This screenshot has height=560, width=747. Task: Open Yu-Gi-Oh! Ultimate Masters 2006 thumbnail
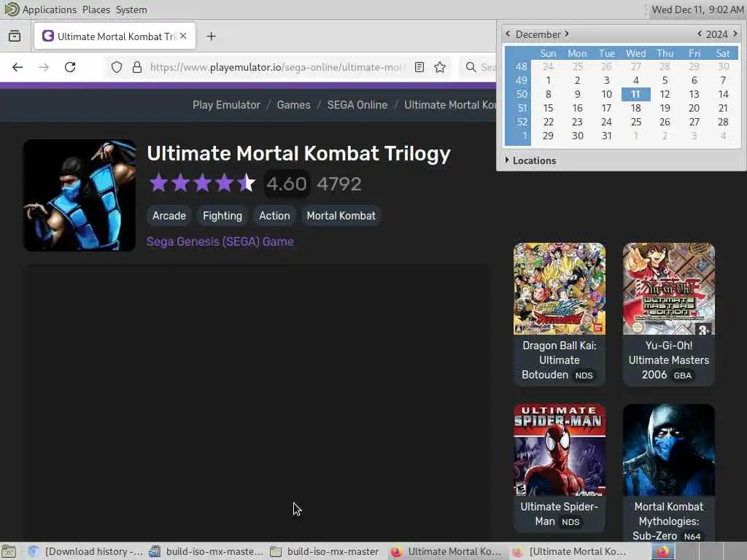pos(669,289)
